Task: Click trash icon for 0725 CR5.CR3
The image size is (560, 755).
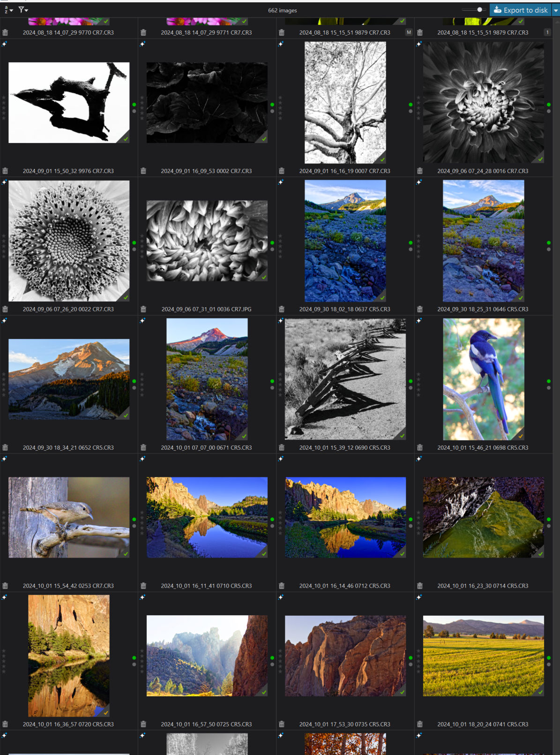Action: 143,725
